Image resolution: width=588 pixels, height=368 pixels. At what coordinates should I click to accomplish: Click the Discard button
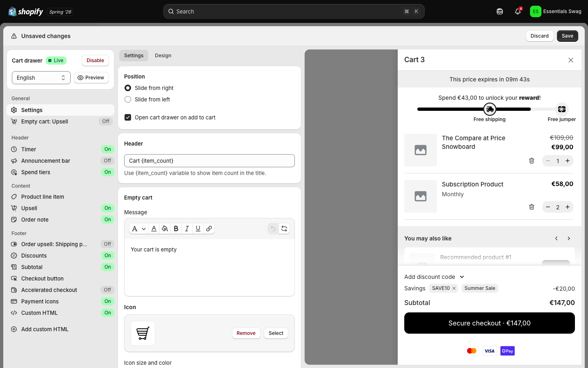tap(539, 36)
